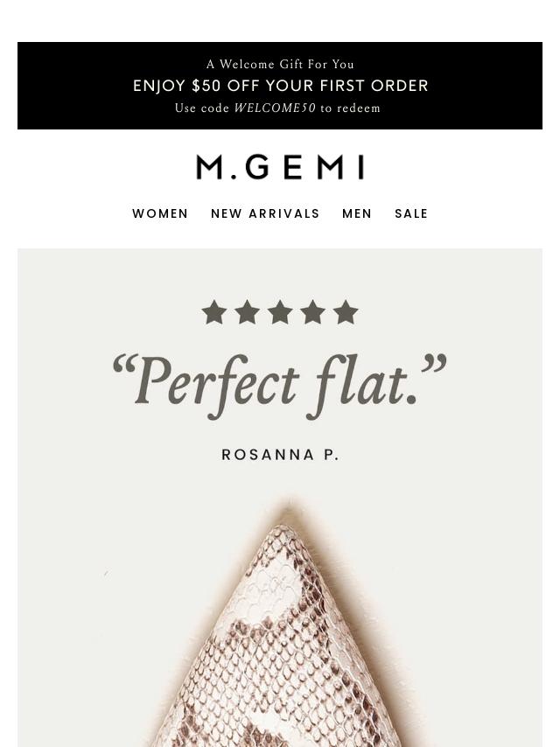
Task: Click the welcome gift black banner
Action: click(x=280, y=86)
